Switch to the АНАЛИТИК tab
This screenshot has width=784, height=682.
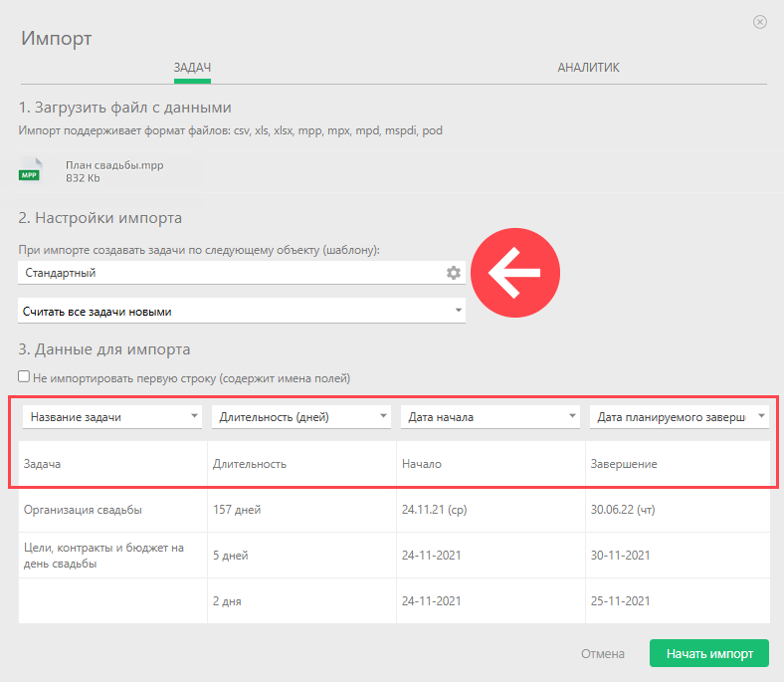tap(589, 68)
